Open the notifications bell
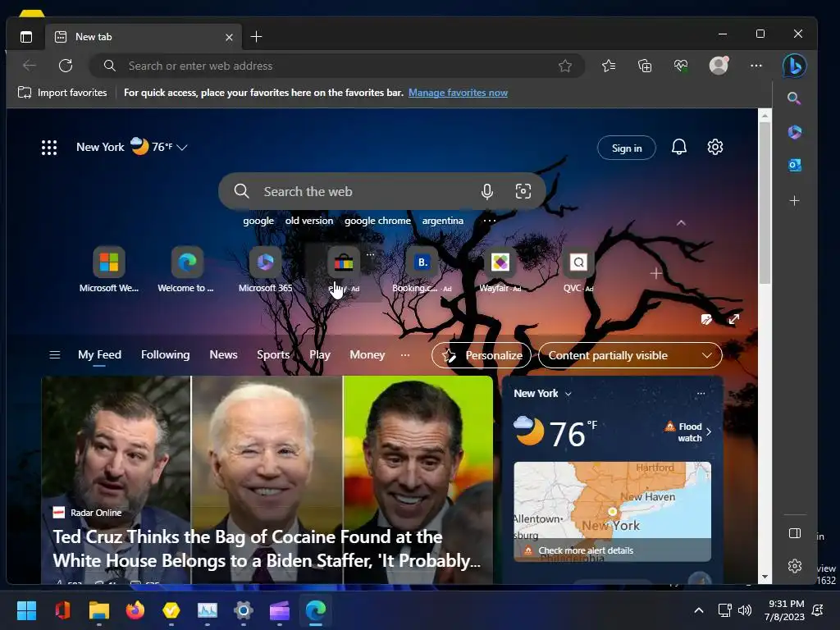840x630 pixels. pos(678,147)
